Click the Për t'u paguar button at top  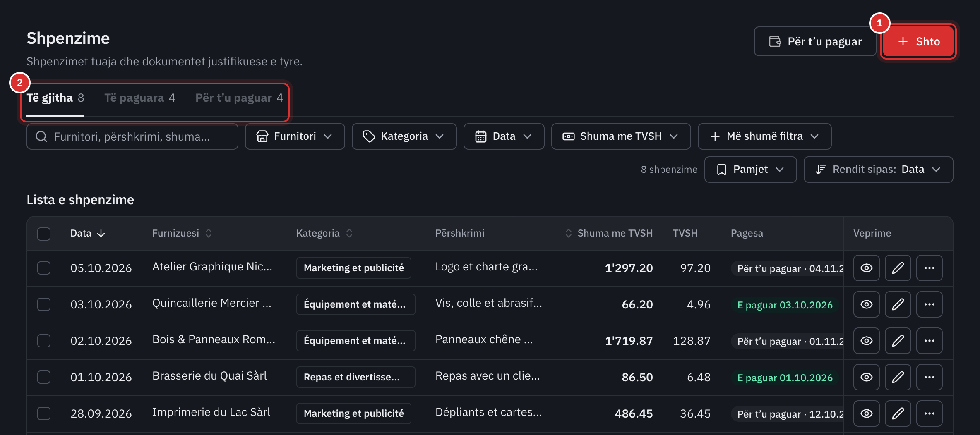click(x=815, y=41)
